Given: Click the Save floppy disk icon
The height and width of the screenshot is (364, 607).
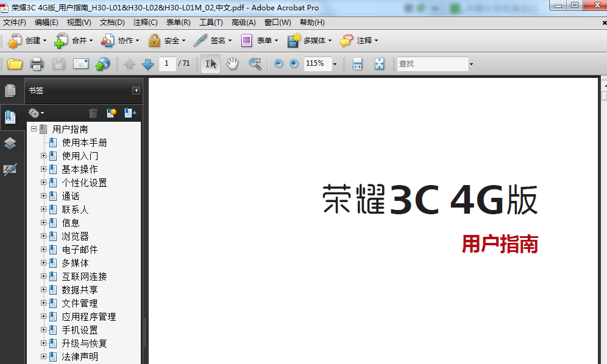Looking at the screenshot, I should 59,64.
